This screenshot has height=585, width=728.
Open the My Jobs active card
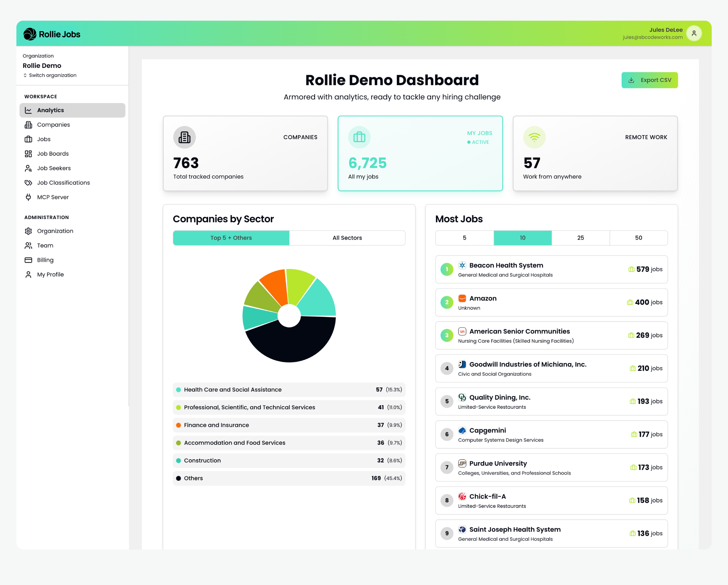421,154
